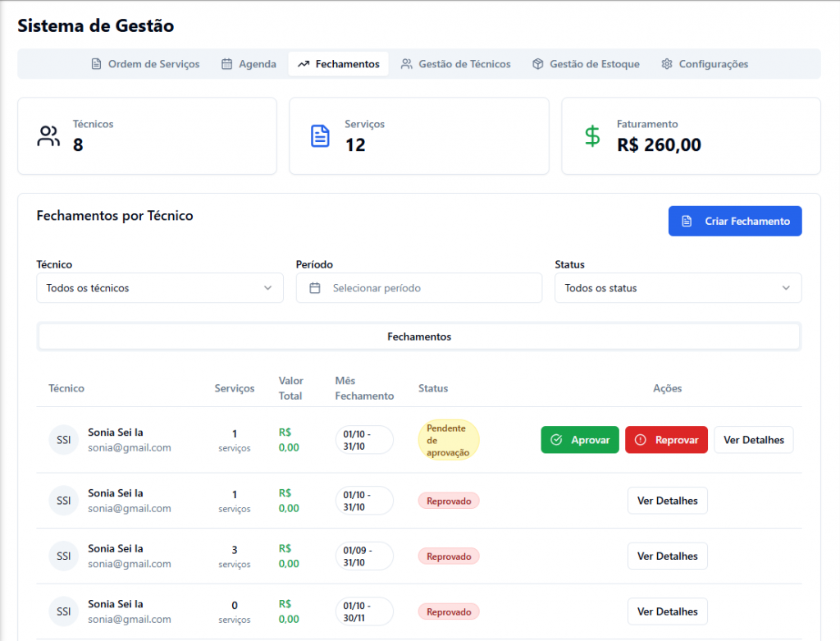Image resolution: width=840 pixels, height=641 pixels.
Task: Click the blue document icon in the Serviços card
Action: [x=321, y=136]
